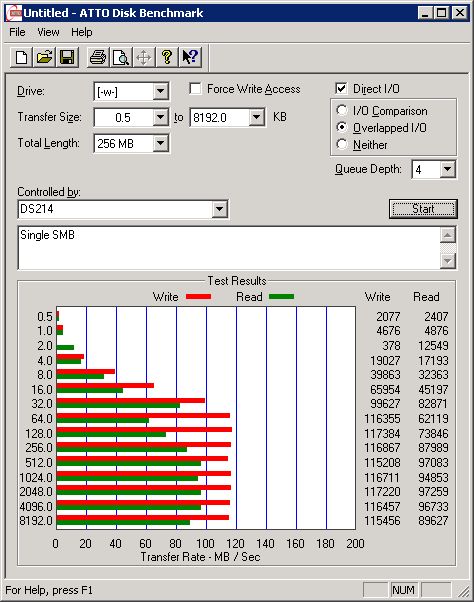Open the View menu

(48, 32)
